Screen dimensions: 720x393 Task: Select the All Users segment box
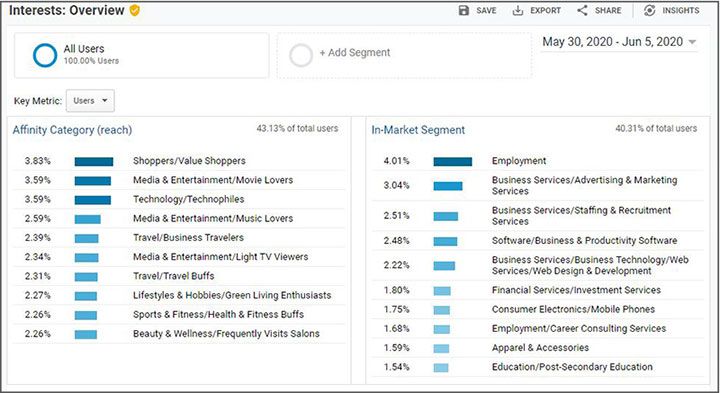[x=141, y=55]
